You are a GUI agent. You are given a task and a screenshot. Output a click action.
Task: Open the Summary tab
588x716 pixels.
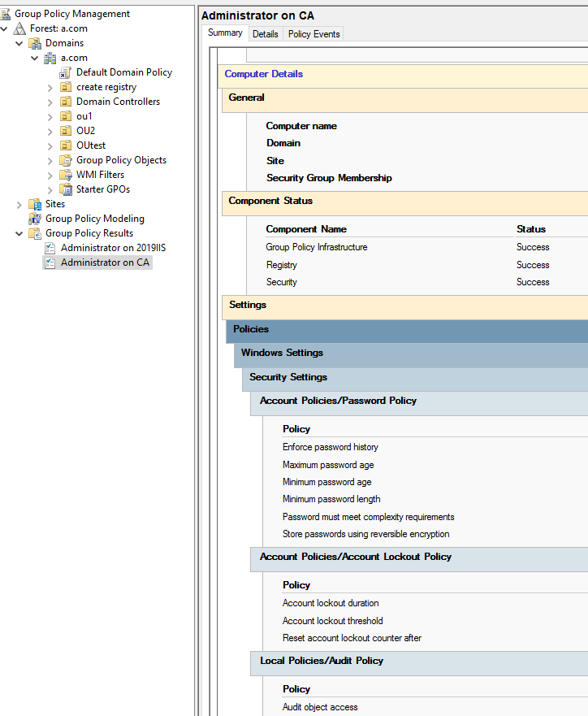[x=225, y=33]
